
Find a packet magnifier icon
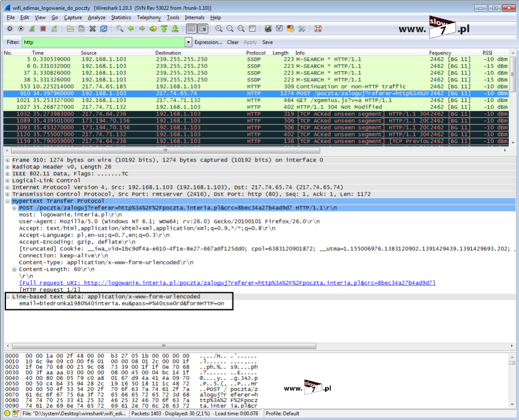coord(120,29)
